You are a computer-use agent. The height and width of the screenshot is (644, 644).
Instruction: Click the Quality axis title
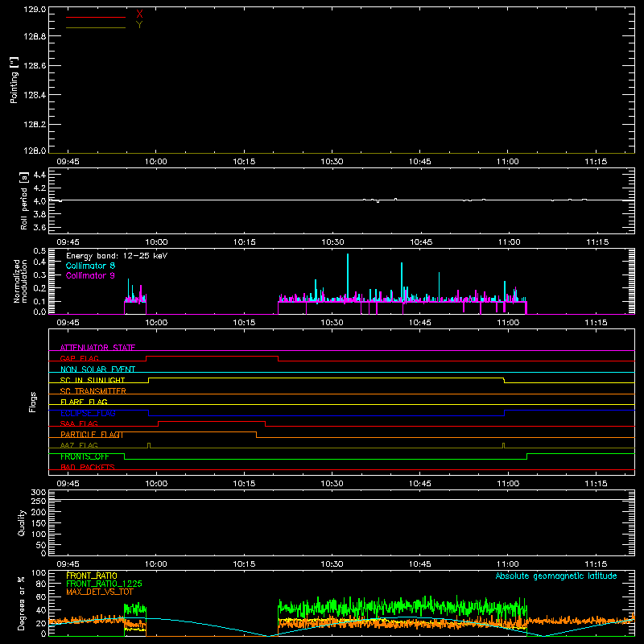tap(22, 522)
